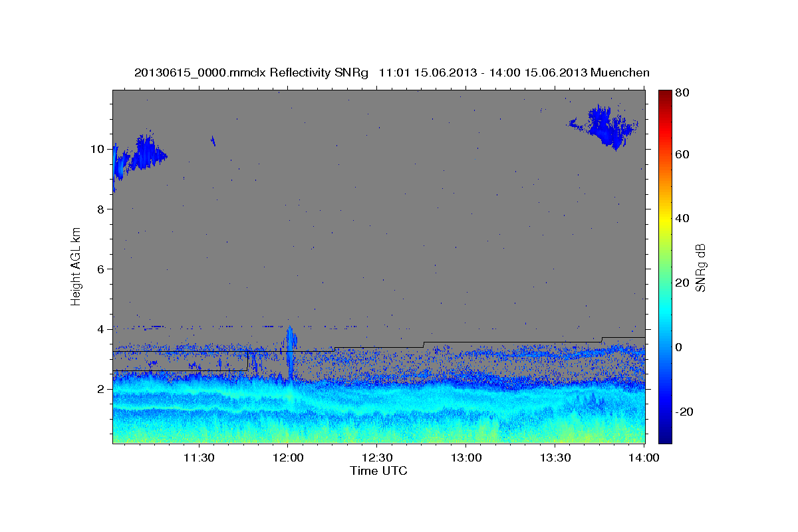This screenshot has width=798, height=532.
Task: Click the 12:30 time tick label
Action: (x=377, y=458)
